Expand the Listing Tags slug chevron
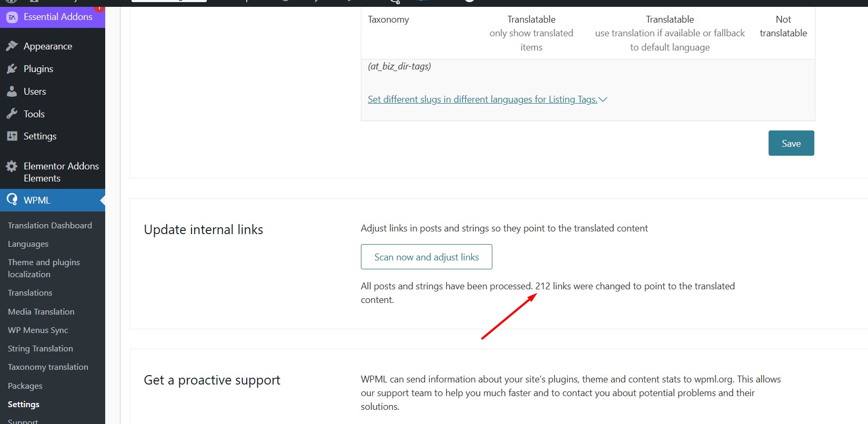 (603, 99)
